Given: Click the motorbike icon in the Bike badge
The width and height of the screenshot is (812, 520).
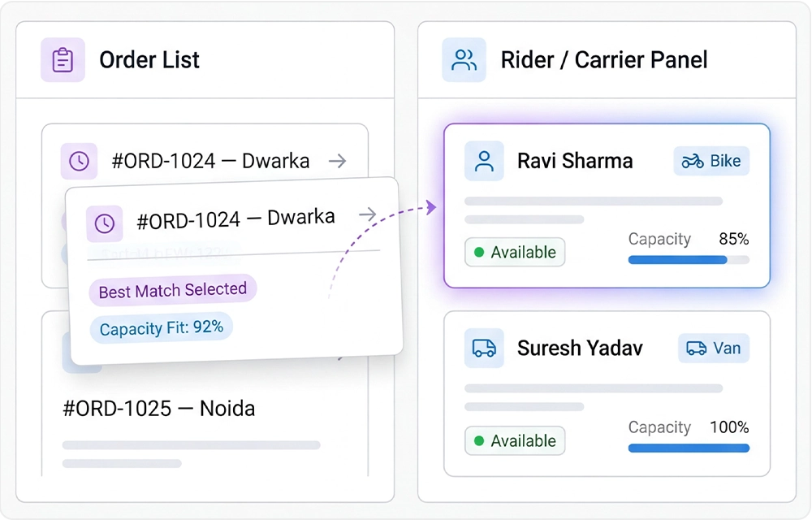Looking at the screenshot, I should 693,161.
